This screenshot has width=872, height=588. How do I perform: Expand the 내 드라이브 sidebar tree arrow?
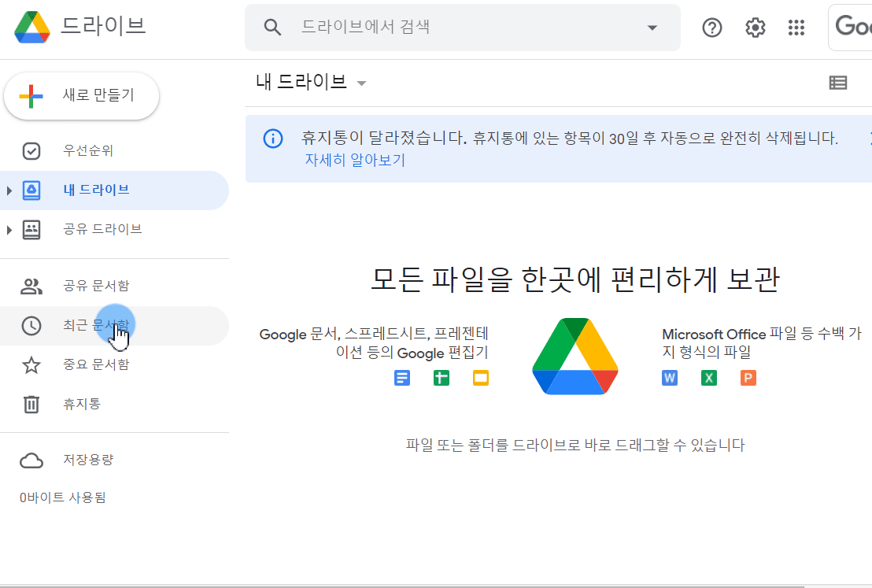click(x=9, y=190)
